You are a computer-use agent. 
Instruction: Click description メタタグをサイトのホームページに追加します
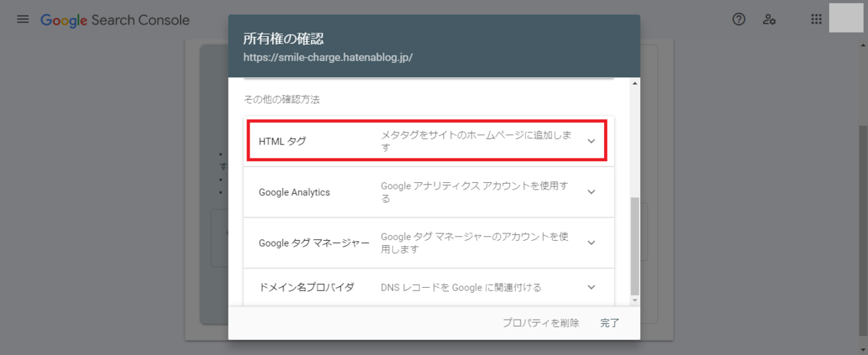pyautogui.click(x=477, y=141)
